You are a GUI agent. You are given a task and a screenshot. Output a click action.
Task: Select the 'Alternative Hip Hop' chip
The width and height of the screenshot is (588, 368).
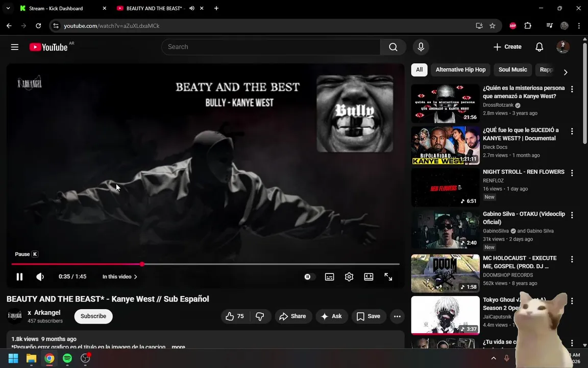[x=460, y=70]
